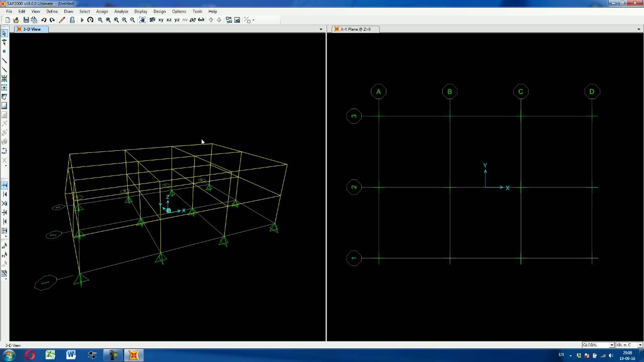Toggle snap to intersections

(x=5, y=203)
